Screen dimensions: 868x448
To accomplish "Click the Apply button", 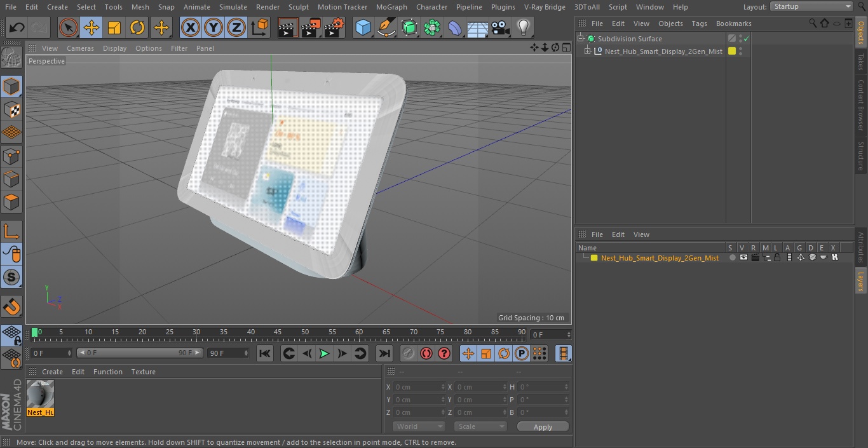I will tap(543, 427).
